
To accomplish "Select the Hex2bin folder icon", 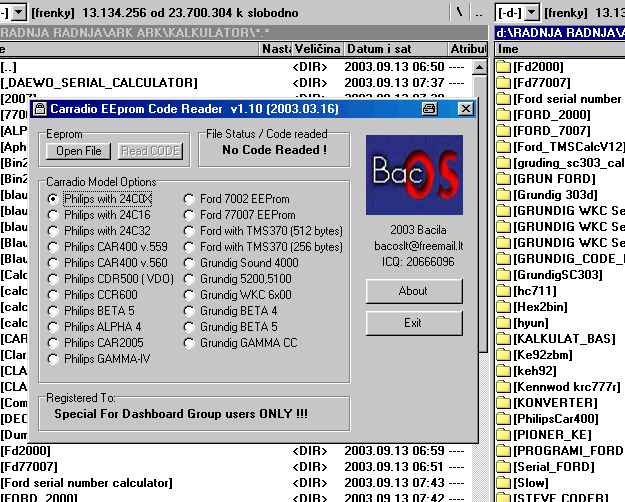I will (504, 307).
